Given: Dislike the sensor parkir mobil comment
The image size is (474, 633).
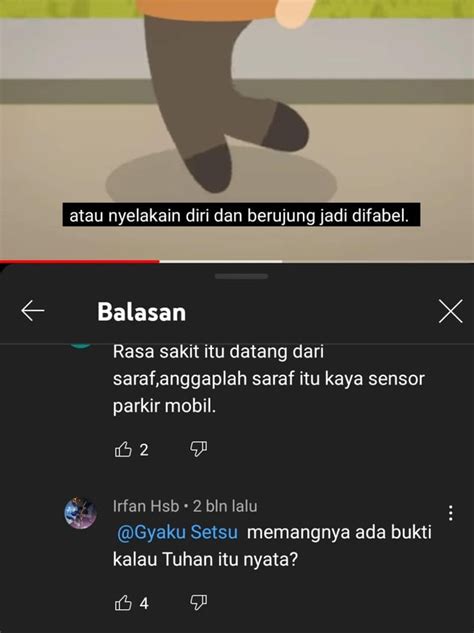Looking at the screenshot, I should coord(198,449).
